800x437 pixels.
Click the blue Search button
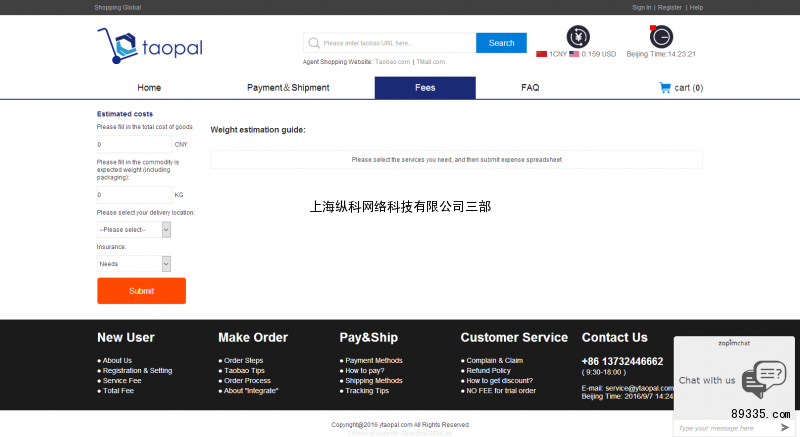click(x=501, y=43)
